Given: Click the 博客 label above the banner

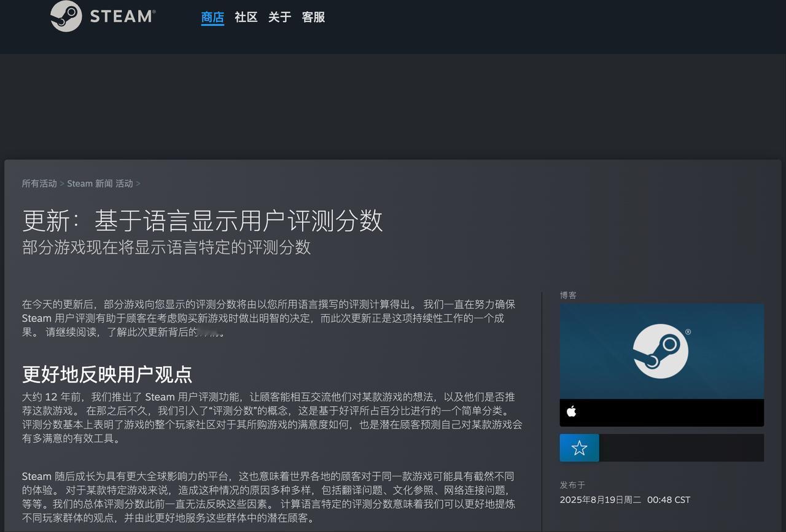Looking at the screenshot, I should (568, 295).
